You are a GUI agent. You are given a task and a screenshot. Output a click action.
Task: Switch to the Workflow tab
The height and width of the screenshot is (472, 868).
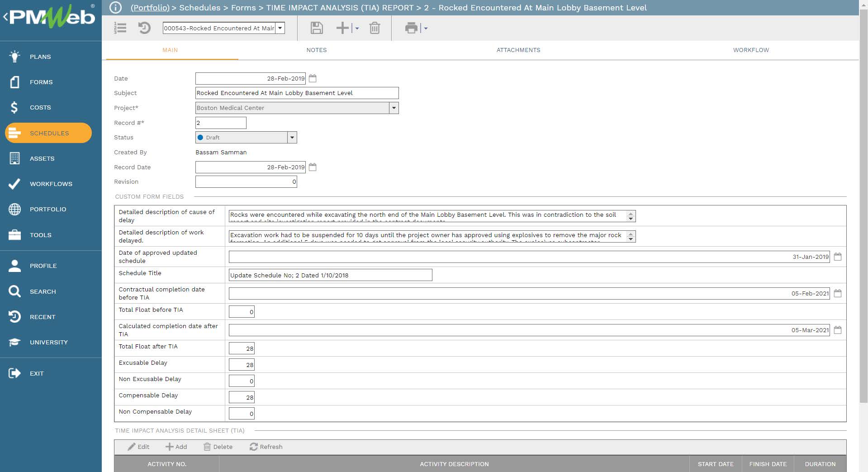[x=751, y=50]
